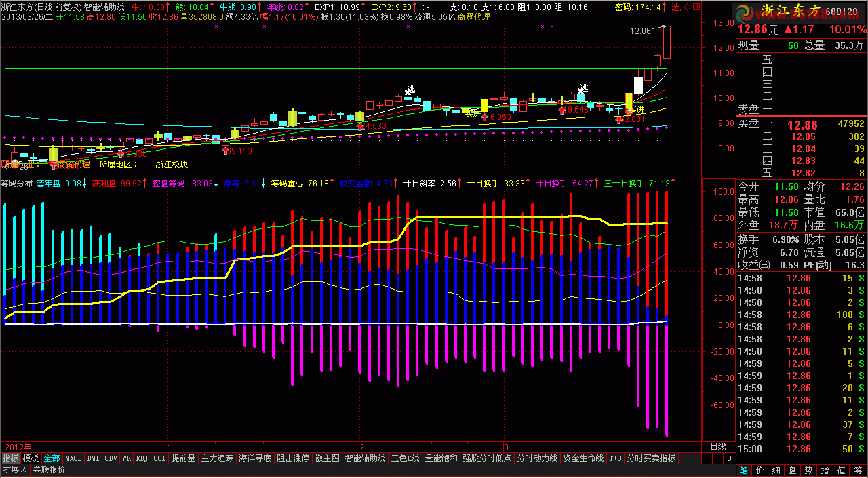Click the 买盘 二 price 12.85
Screen dimensions: 868x478
(804, 136)
